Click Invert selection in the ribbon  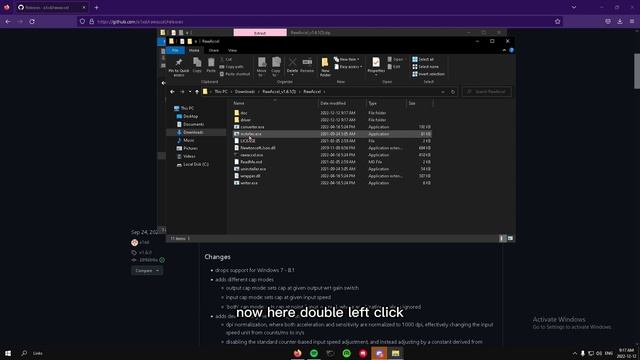pyautogui.click(x=428, y=74)
